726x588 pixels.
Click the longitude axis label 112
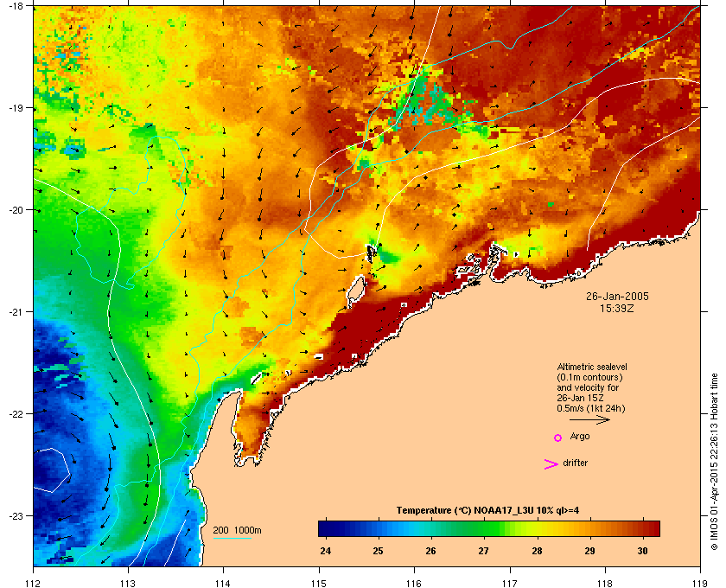[34, 584]
